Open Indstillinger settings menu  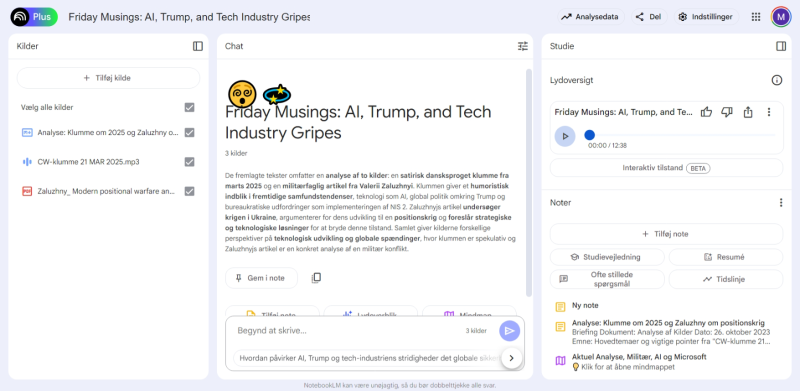pyautogui.click(x=707, y=17)
